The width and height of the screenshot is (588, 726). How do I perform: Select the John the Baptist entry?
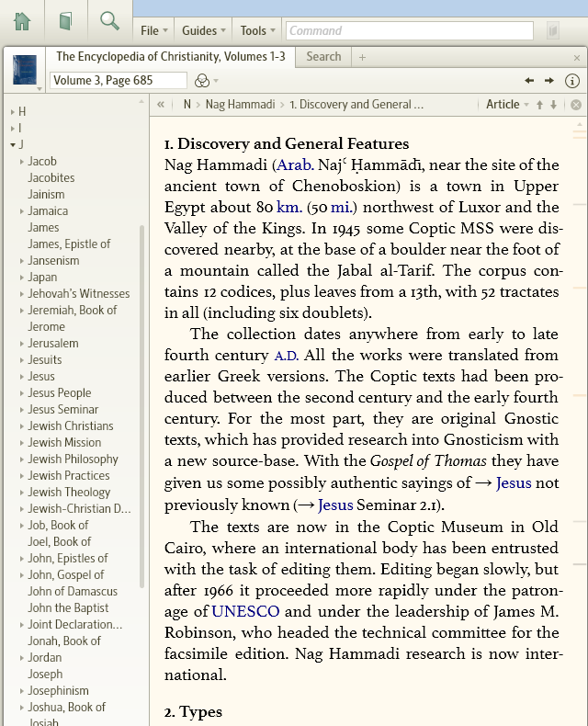[68, 608]
